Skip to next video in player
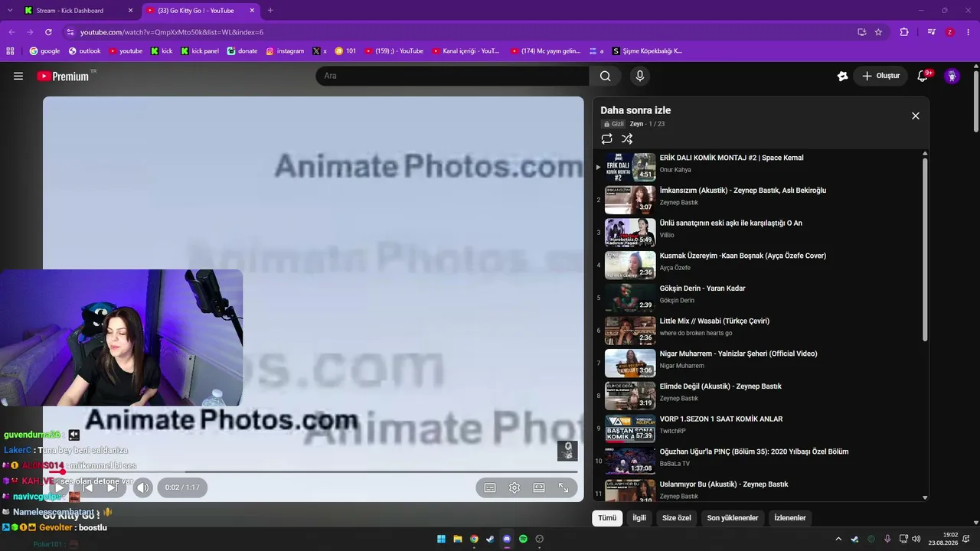Screen dimensions: 980x551 tap(112, 487)
